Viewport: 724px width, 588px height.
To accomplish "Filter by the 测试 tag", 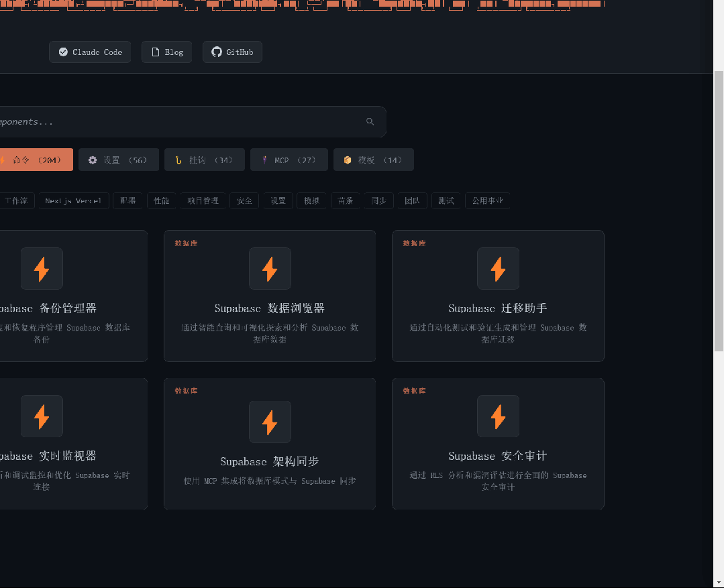I will point(446,200).
